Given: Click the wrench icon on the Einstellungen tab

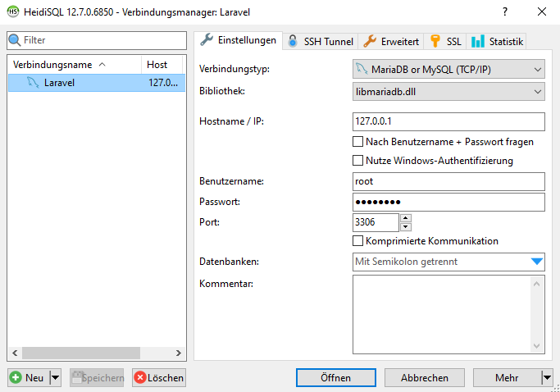Looking at the screenshot, I should (207, 39).
